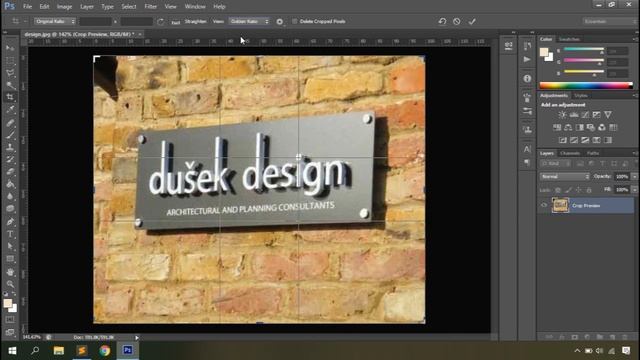
Task: Open the Image menu
Action: (x=64, y=7)
